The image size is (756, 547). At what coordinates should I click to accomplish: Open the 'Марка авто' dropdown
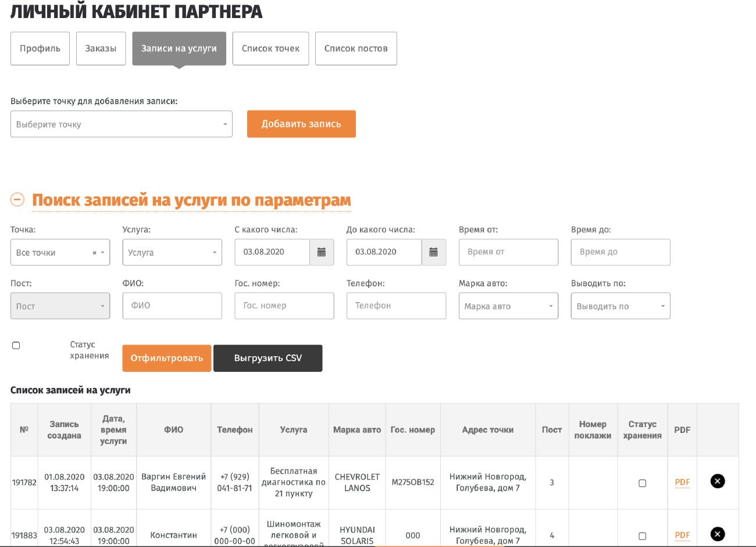point(508,306)
